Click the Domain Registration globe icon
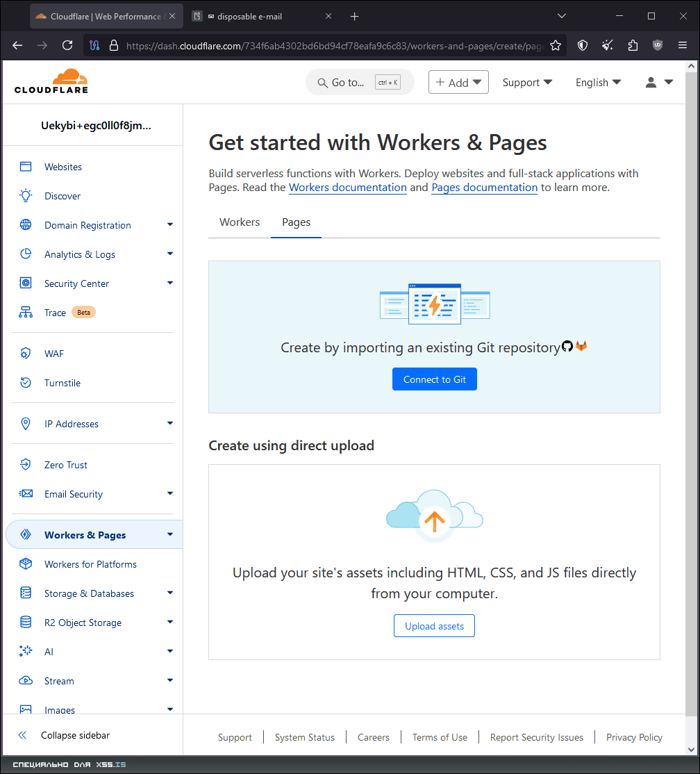Screen dimensions: 700x774 tap(26, 225)
